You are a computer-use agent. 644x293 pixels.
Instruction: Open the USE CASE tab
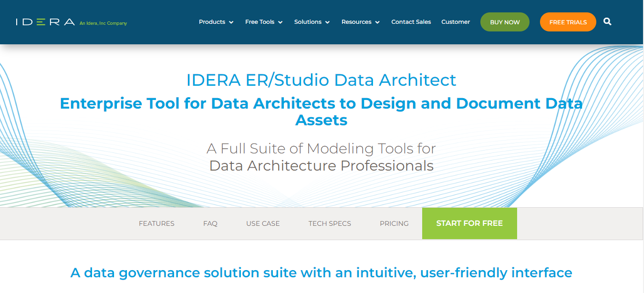coord(263,223)
